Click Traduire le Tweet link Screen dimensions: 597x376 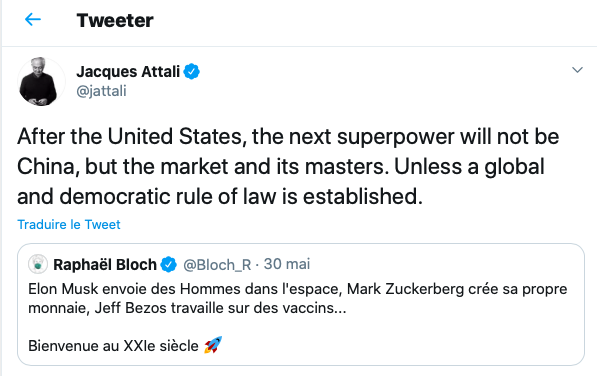pyautogui.click(x=69, y=225)
